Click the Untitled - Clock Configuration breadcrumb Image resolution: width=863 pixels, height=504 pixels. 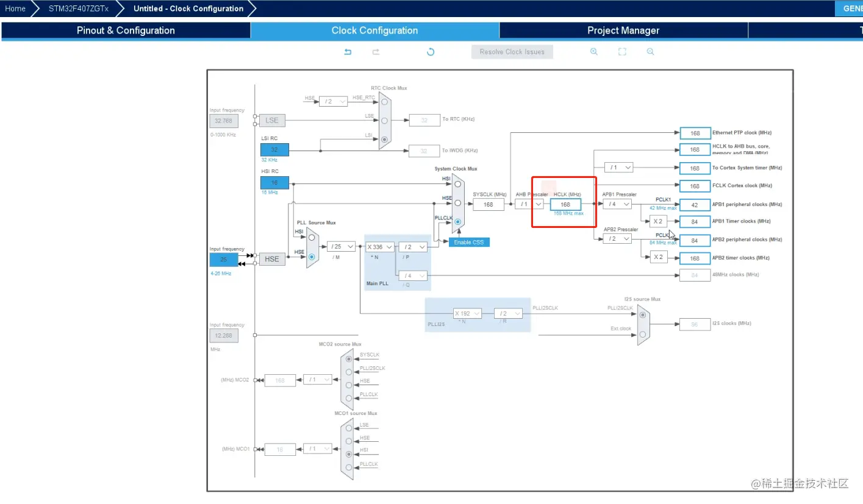tap(188, 9)
